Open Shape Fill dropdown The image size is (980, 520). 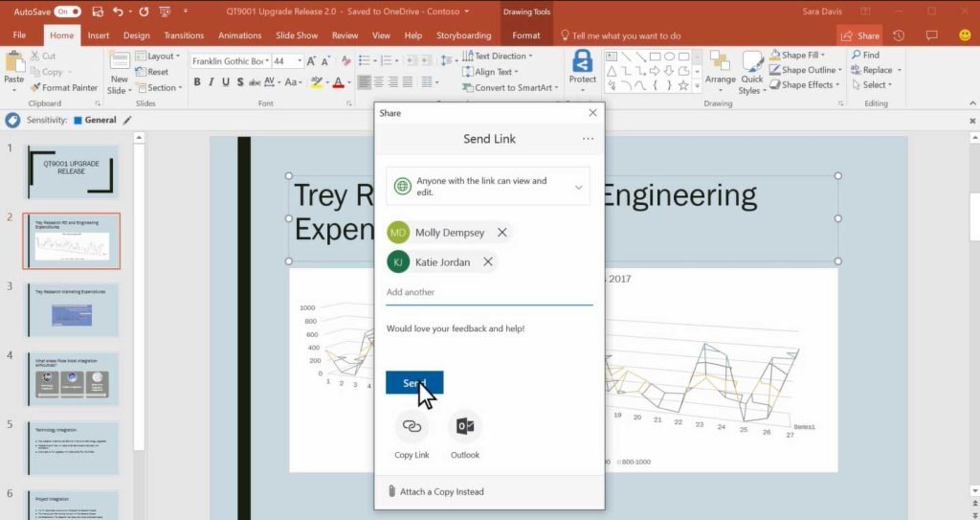coord(797,56)
